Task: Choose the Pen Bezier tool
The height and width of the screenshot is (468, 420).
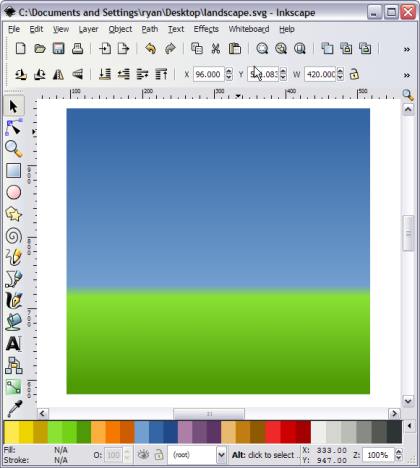Action: (x=14, y=279)
